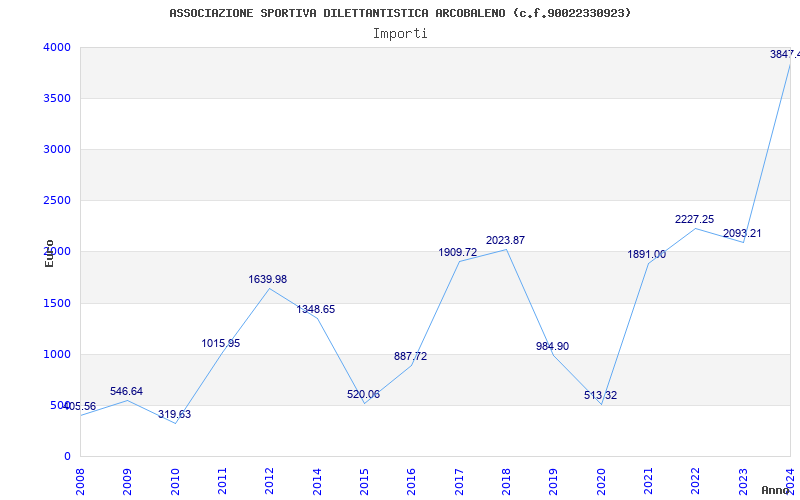Select the 1639.98 peak label
The width and height of the screenshot is (800, 500).
(x=268, y=280)
